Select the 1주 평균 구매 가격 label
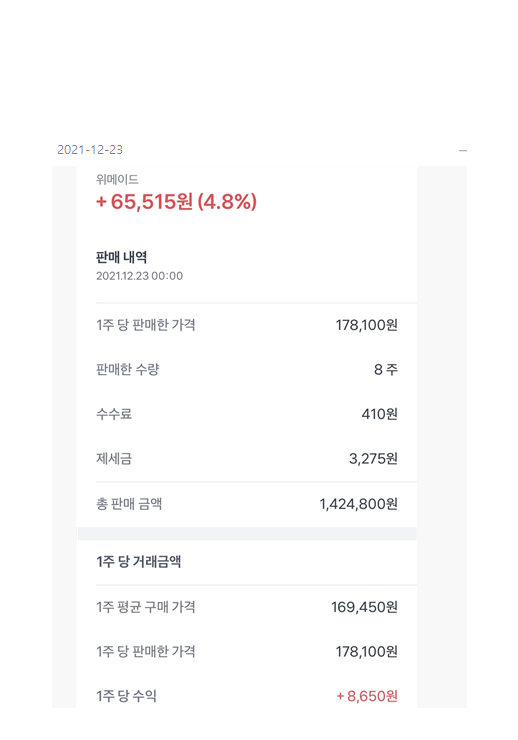Image resolution: width=518 pixels, height=740 pixels. coord(146,606)
